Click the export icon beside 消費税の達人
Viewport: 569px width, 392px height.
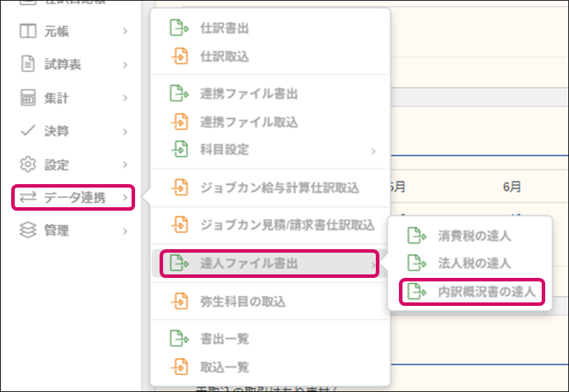(x=416, y=236)
